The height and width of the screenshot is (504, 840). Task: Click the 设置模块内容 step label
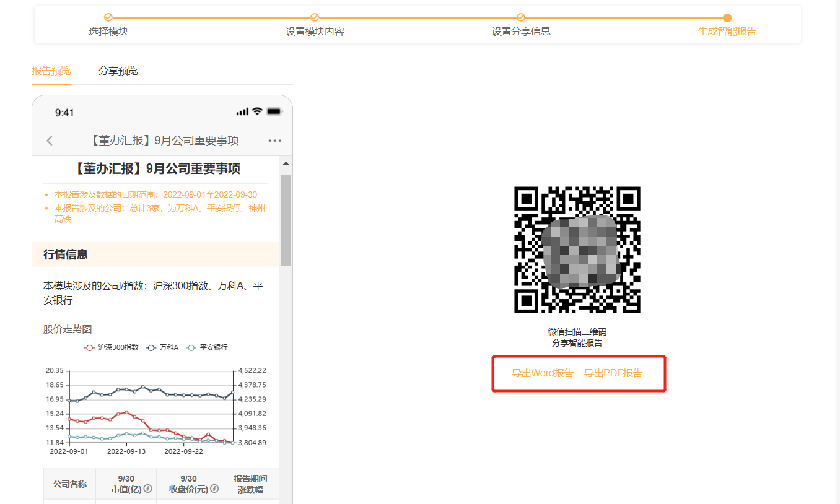tap(315, 32)
